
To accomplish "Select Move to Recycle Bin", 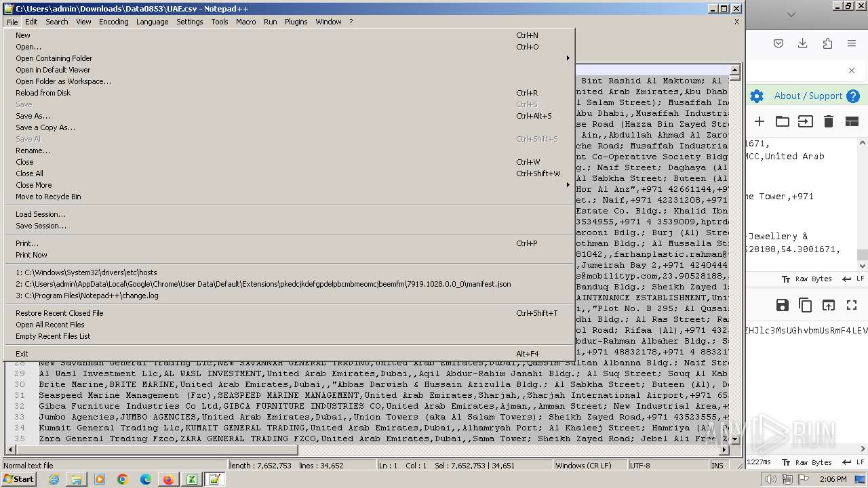I will point(289,197).
